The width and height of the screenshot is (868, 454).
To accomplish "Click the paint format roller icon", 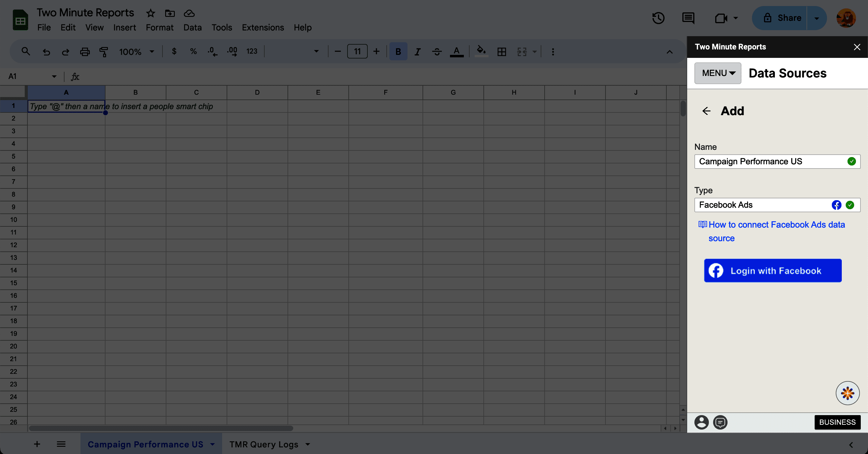I will click(x=104, y=52).
